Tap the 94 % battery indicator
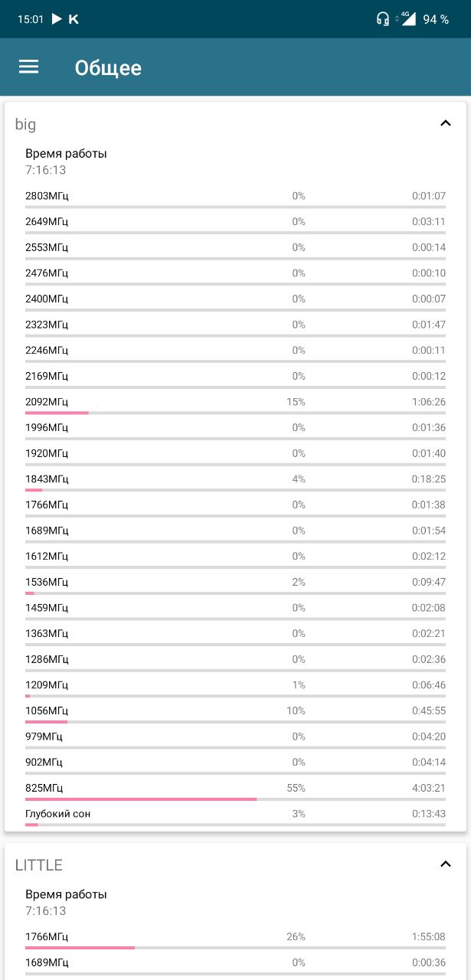Image resolution: width=471 pixels, height=980 pixels. point(436,19)
